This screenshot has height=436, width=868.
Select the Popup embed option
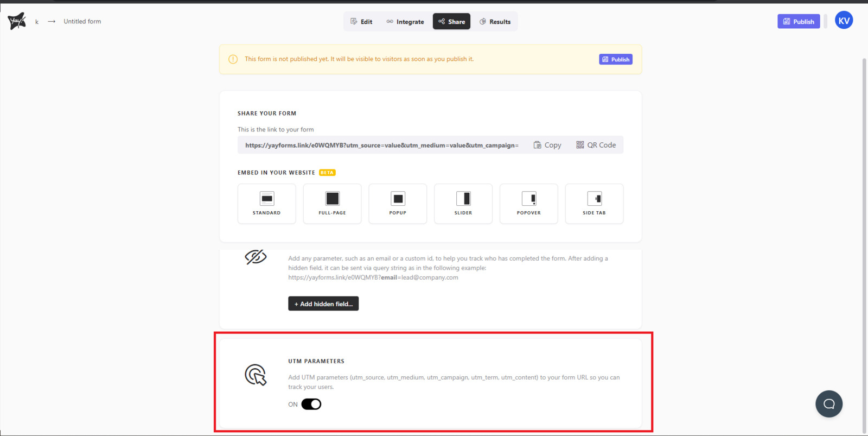398,204
